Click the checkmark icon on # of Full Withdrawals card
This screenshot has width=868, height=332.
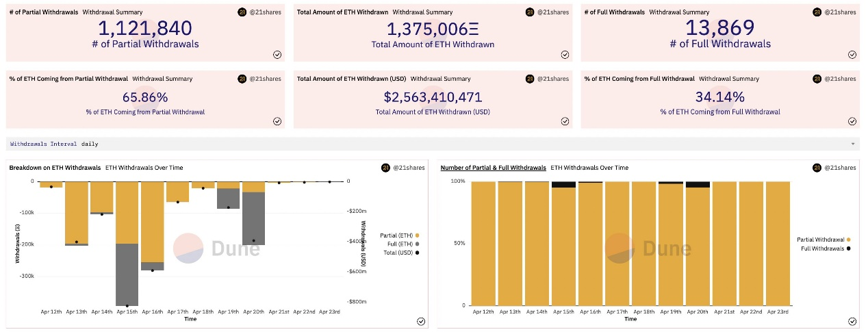click(852, 55)
